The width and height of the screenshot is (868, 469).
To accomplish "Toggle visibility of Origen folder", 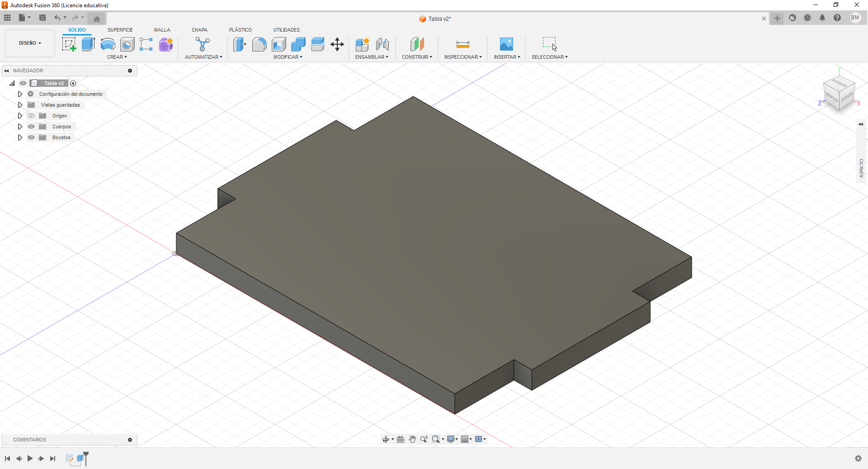I will coord(31,116).
